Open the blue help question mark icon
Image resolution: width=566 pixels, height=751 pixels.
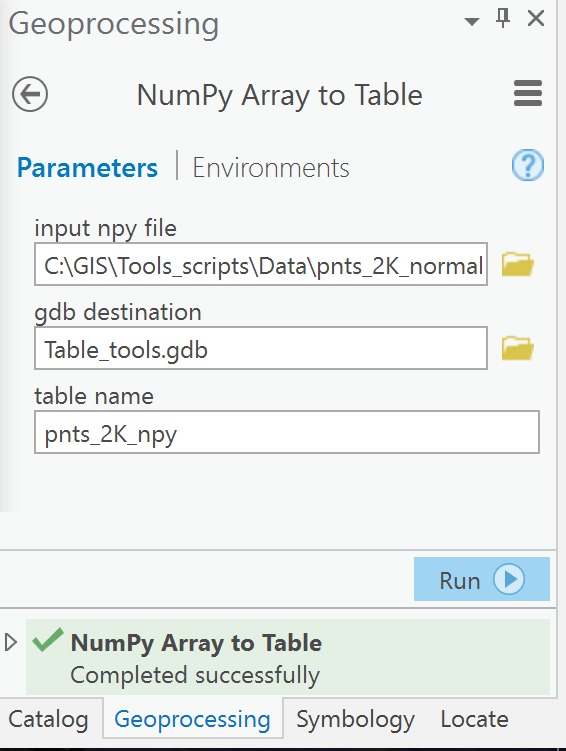pos(528,165)
